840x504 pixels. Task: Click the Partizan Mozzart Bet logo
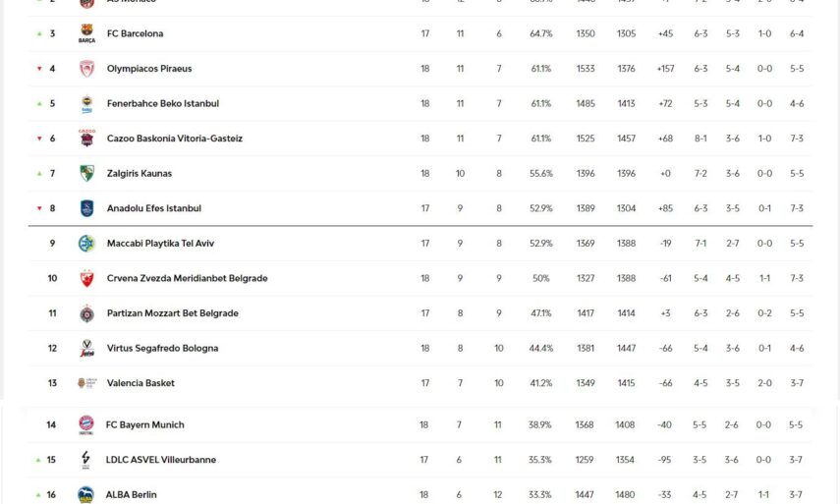click(x=86, y=313)
